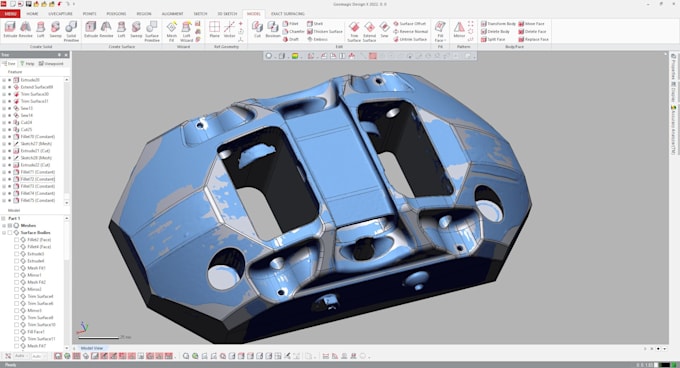Select the Reverse Normal tool
Screen dimensions: 680x368
[411, 32]
